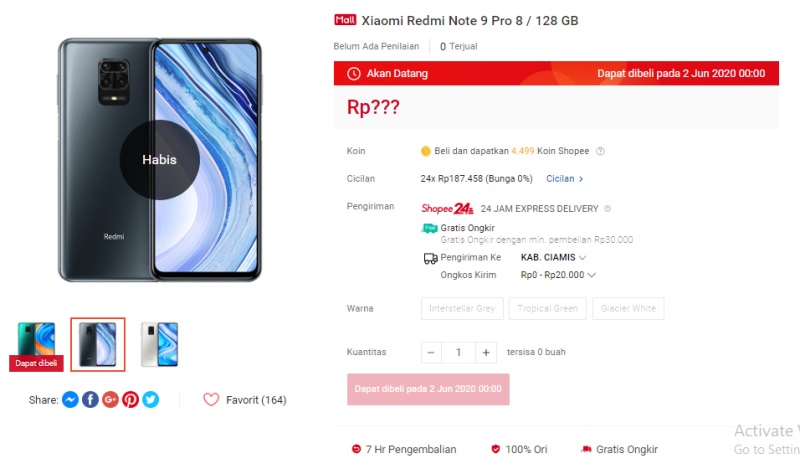
Task: Increase quantity with plus button
Action: coord(486,352)
